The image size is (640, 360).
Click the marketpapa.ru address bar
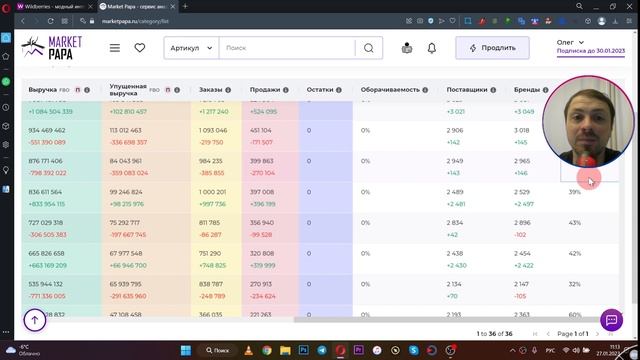click(x=135, y=21)
